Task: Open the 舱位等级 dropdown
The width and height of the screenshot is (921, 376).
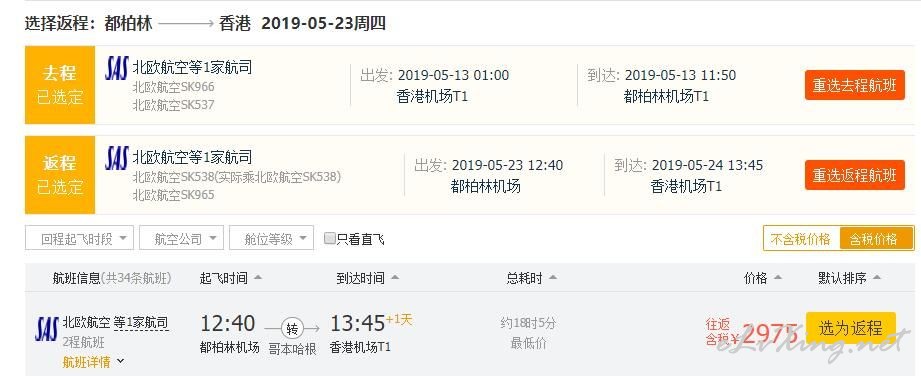Action: pyautogui.click(x=271, y=239)
